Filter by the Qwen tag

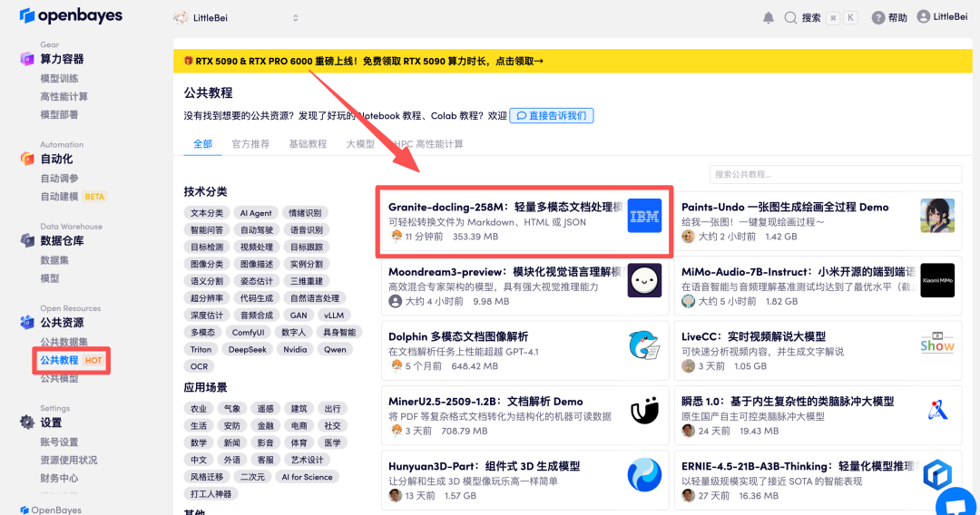coord(335,350)
